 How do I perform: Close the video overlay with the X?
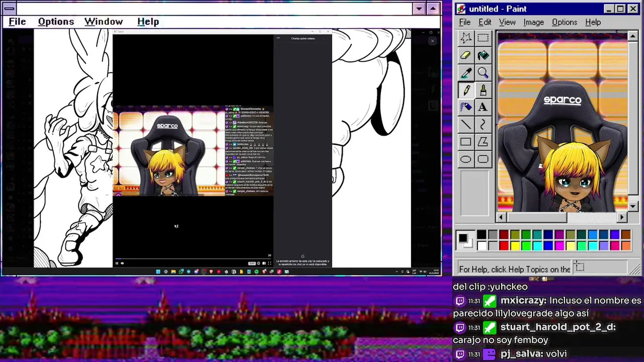[x=432, y=41]
